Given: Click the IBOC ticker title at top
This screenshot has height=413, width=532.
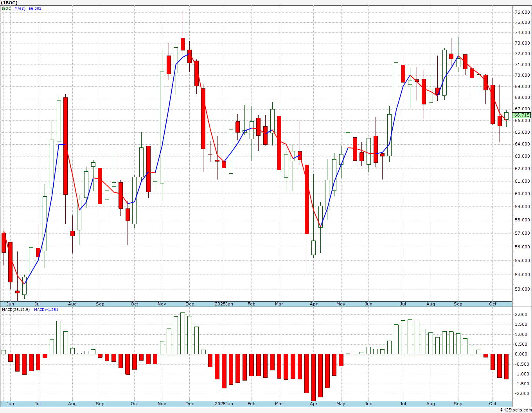Looking at the screenshot, I should tap(9, 3).
